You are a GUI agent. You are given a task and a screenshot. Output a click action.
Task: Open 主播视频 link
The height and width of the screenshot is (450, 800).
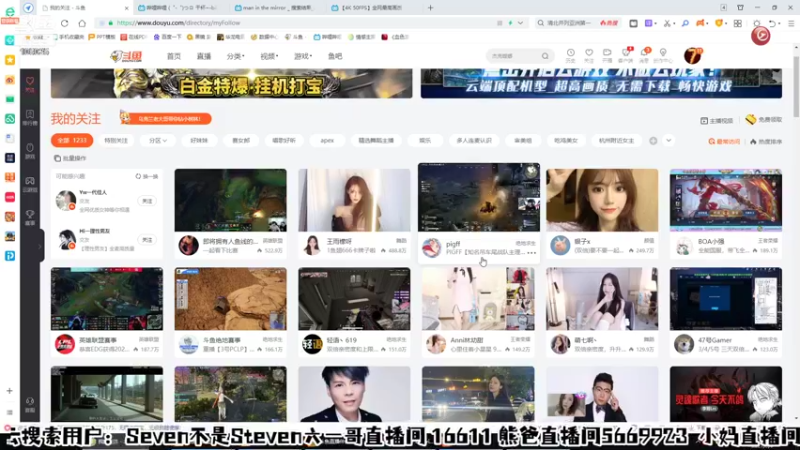[x=716, y=120]
